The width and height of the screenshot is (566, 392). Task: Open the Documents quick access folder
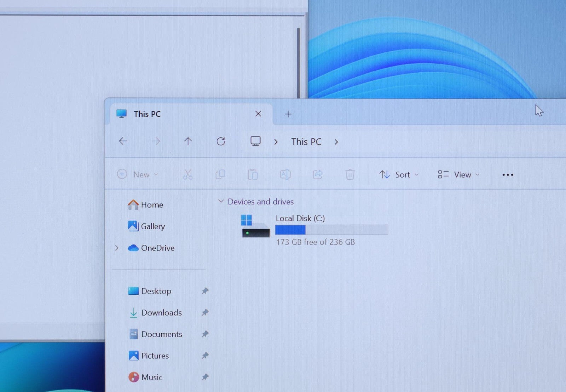click(155, 334)
